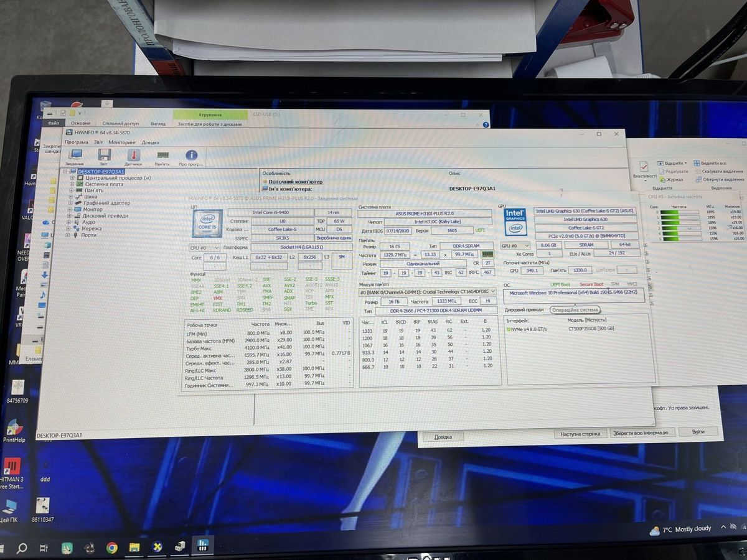Click the Властивості properties ribbon icon
Viewport: 747px width, 560px height.
click(643, 170)
